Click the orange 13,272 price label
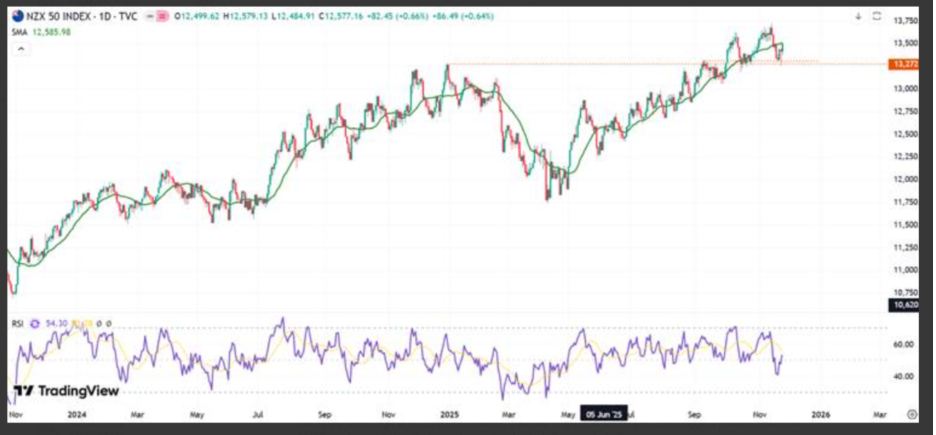The width and height of the screenshot is (936, 435). coord(902,64)
